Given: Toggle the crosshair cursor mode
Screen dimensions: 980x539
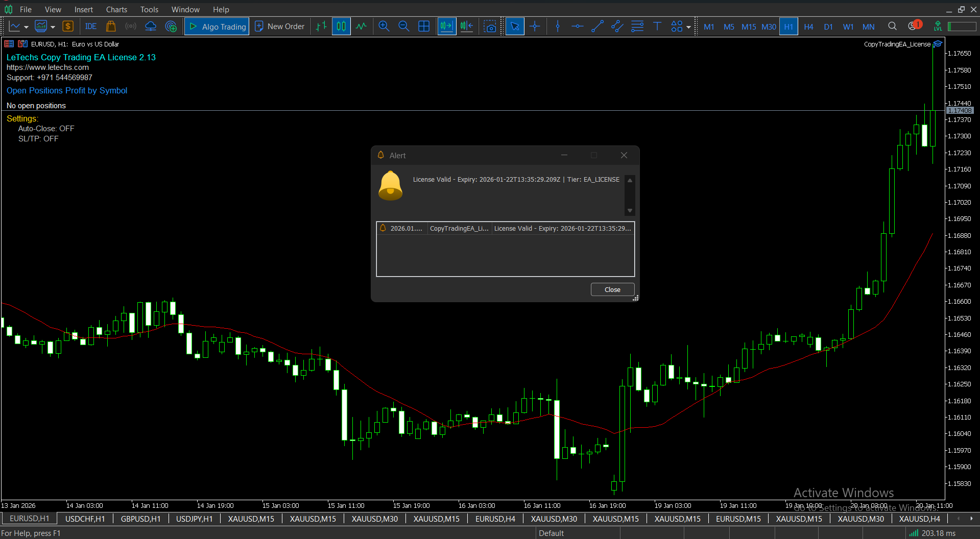Looking at the screenshot, I should tap(535, 27).
